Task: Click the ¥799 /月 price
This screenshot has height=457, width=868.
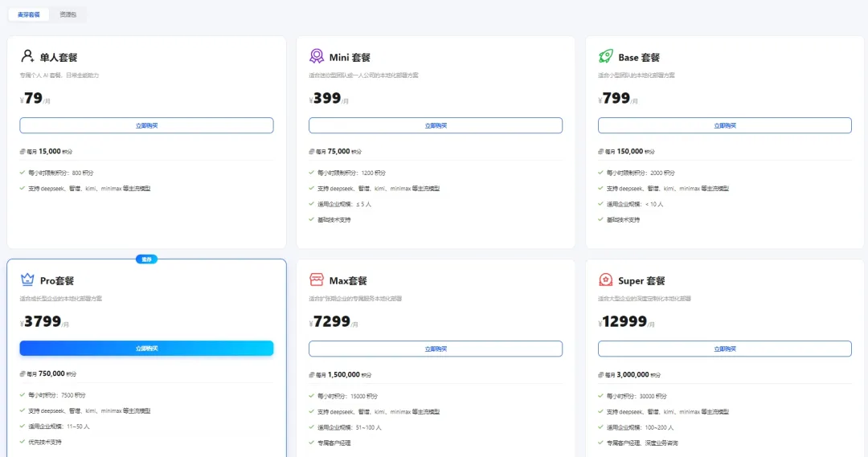Action: click(618, 99)
